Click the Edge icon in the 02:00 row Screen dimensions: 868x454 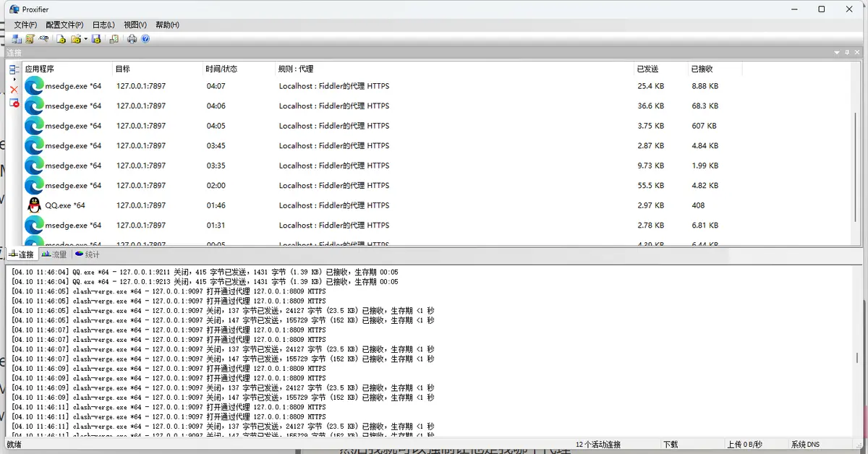pos(34,185)
